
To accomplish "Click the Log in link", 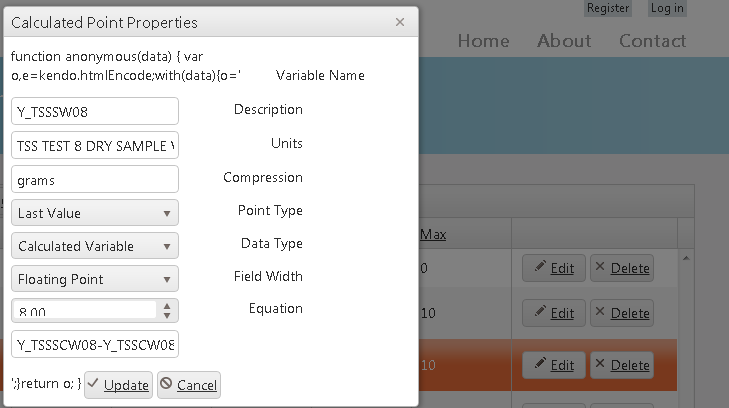I will point(667,8).
